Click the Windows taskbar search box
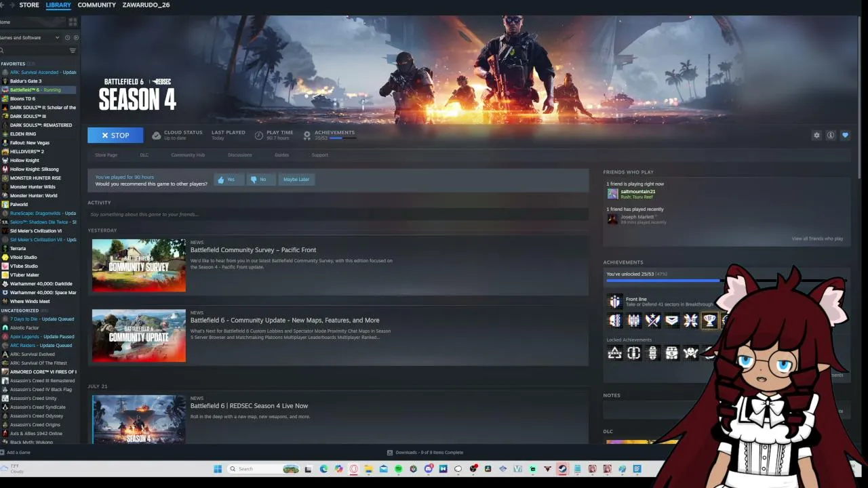868x488 pixels. (x=264, y=469)
